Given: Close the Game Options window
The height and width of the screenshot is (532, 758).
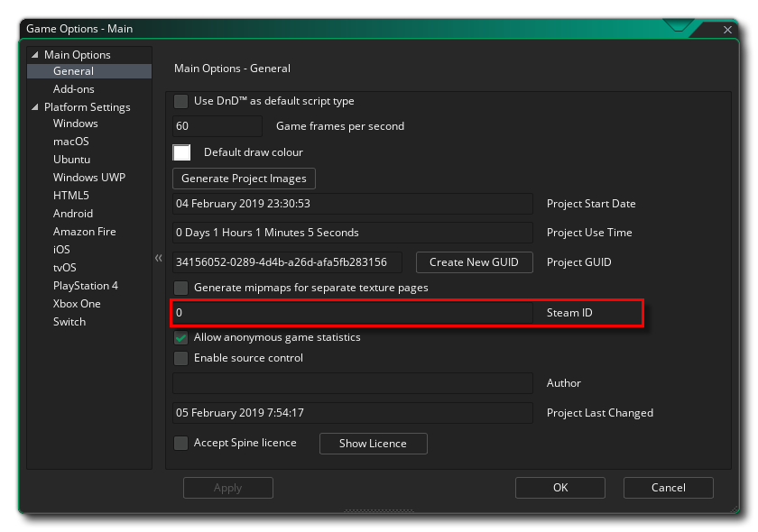Looking at the screenshot, I should [x=727, y=30].
